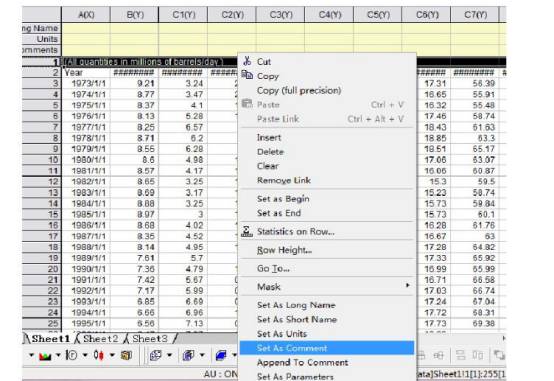Switch to the Sheet3 tab
The image size is (554, 381).
149,339
